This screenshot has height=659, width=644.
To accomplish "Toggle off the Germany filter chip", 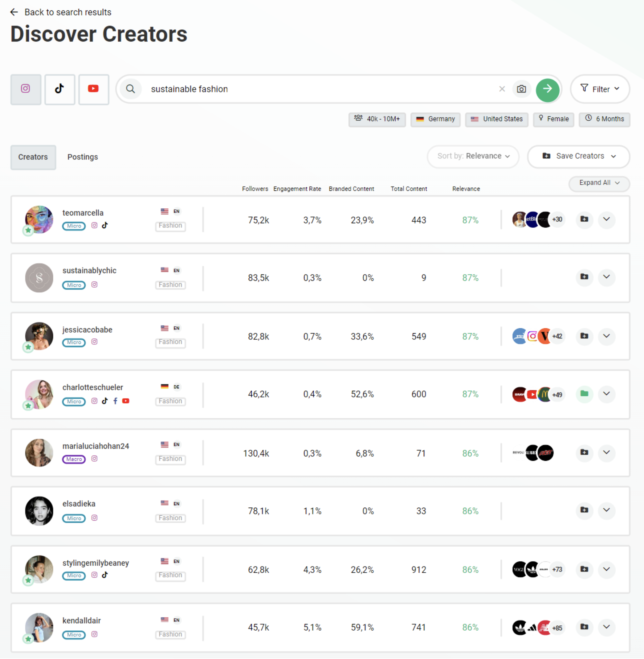I will pyautogui.click(x=435, y=119).
